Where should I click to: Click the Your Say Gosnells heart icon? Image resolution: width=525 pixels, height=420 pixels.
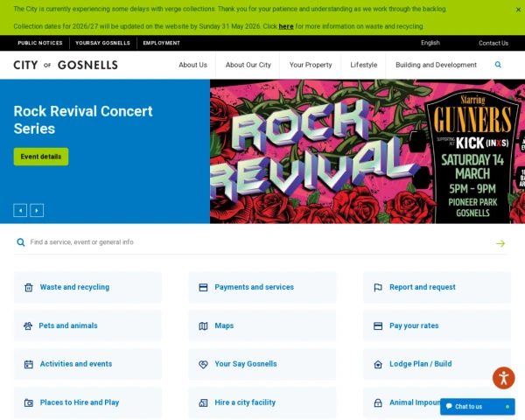[203, 364]
